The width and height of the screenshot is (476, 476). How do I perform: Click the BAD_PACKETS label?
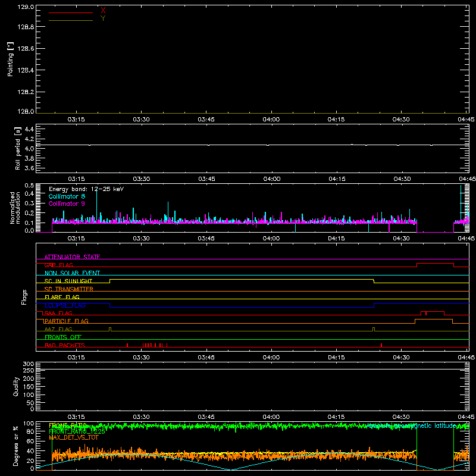click(x=65, y=346)
